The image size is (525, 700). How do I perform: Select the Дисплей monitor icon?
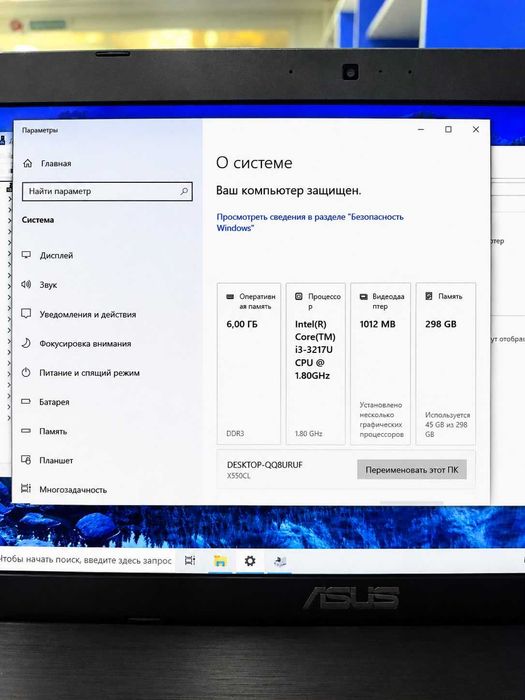click(26, 255)
